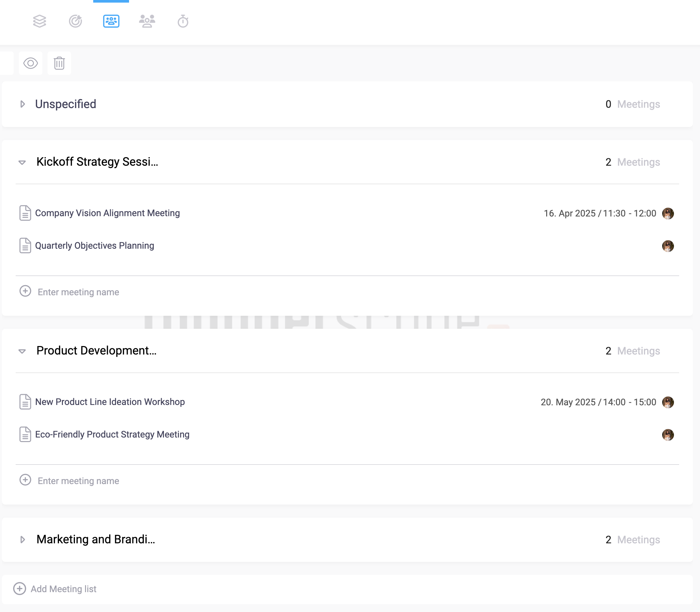Viewport: 700px width, 612px height.
Task: Collapse the Kickoff Strategy Session list
Action: click(x=22, y=162)
